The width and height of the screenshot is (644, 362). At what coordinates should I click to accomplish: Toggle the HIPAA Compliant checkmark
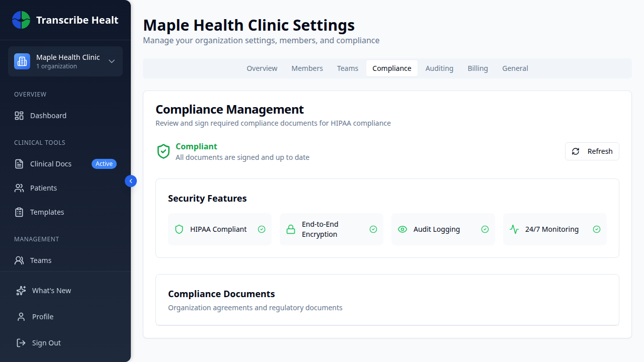pos(262,229)
